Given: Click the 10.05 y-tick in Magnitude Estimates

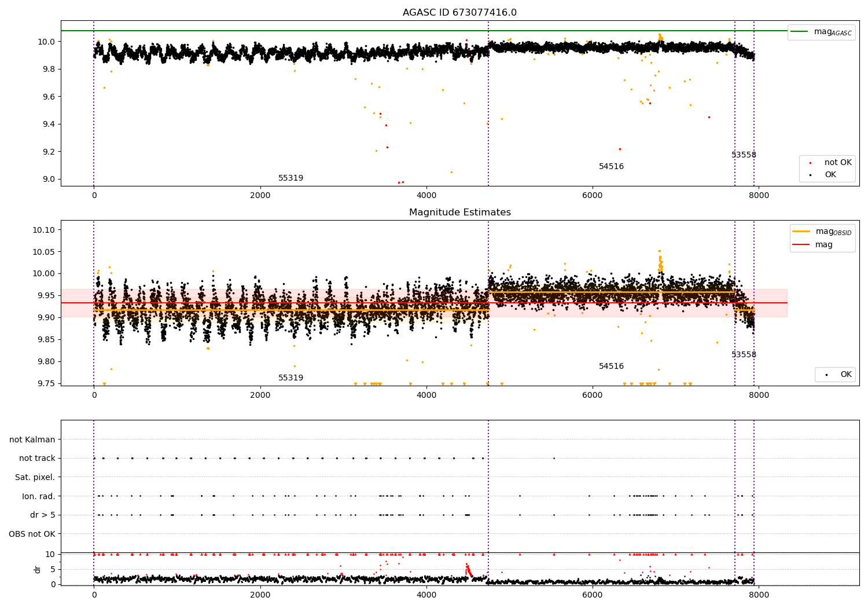Looking at the screenshot, I should tap(44, 252).
